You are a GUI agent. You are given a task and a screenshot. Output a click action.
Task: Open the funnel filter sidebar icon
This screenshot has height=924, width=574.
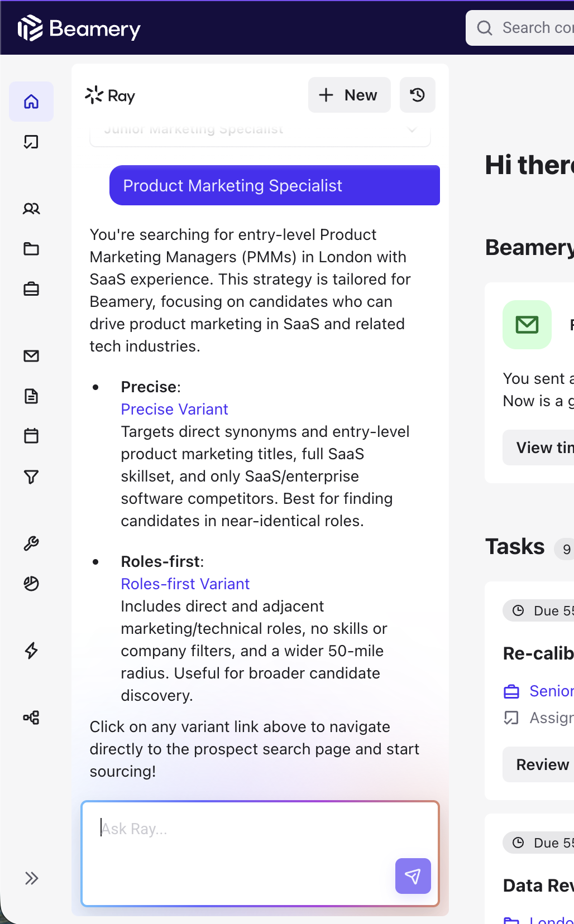pos(31,477)
